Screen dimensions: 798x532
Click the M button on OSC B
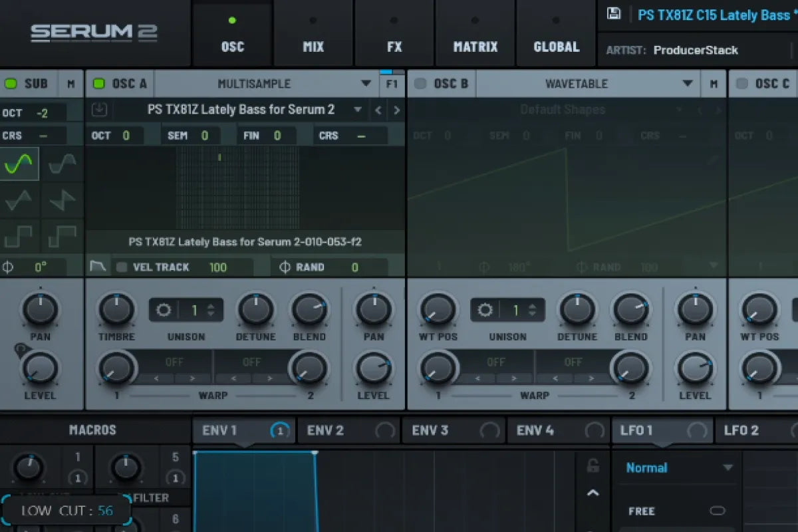(714, 84)
